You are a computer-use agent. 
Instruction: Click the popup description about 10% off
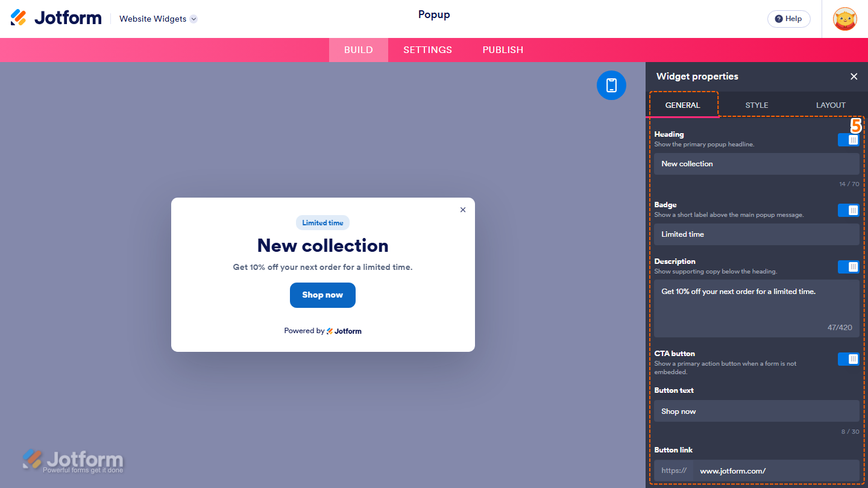(x=322, y=267)
